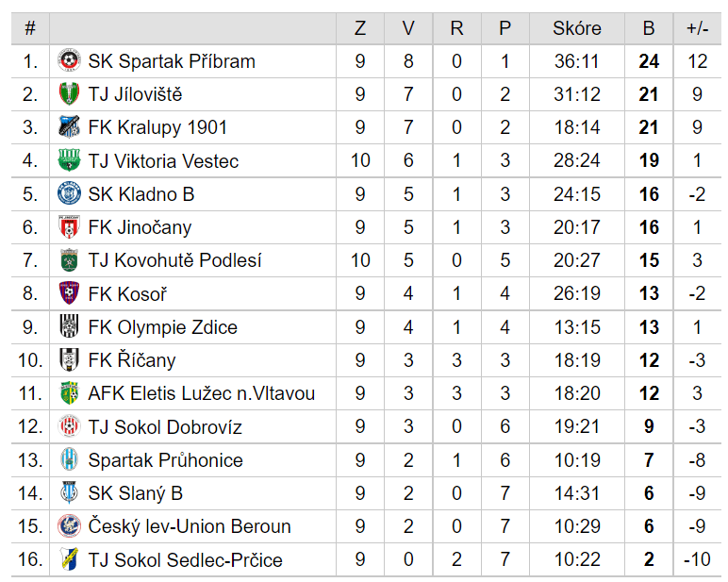Click the SK Spartak Příbram club logo
The height and width of the screenshot is (582, 728).
click(69, 61)
